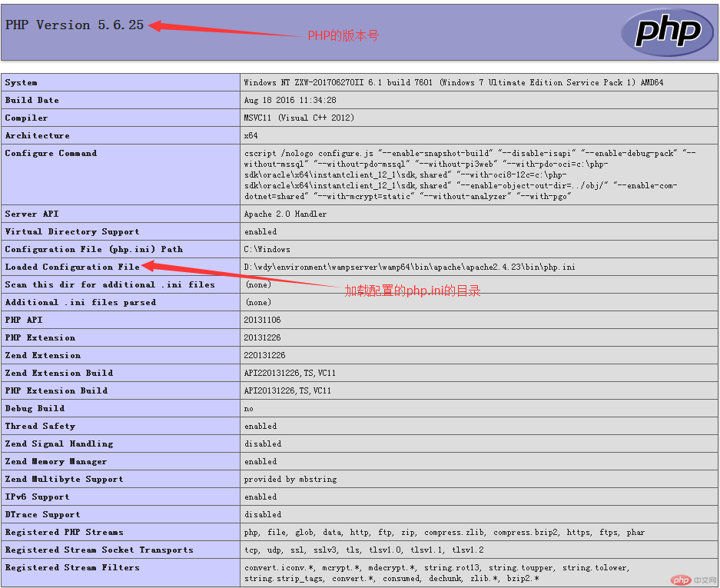Click the Zend Extension Build value
This screenshot has height=588, width=720.
[x=290, y=373]
